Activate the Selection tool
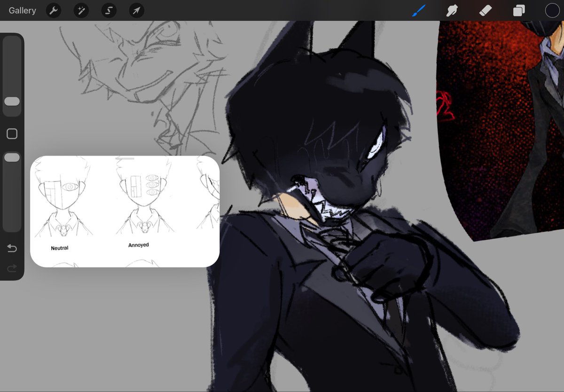The width and height of the screenshot is (564, 392). click(109, 10)
